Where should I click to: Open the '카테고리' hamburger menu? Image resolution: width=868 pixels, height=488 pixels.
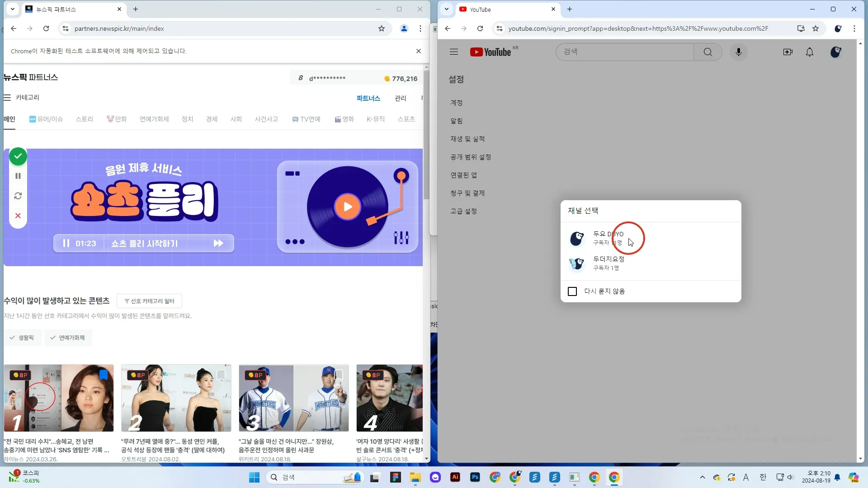[7, 98]
